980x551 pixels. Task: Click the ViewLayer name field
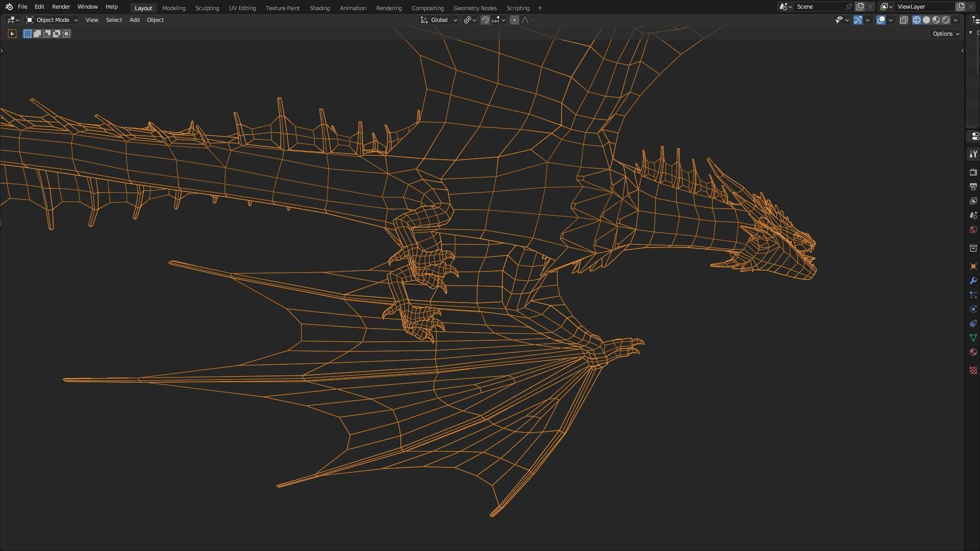click(x=924, y=7)
